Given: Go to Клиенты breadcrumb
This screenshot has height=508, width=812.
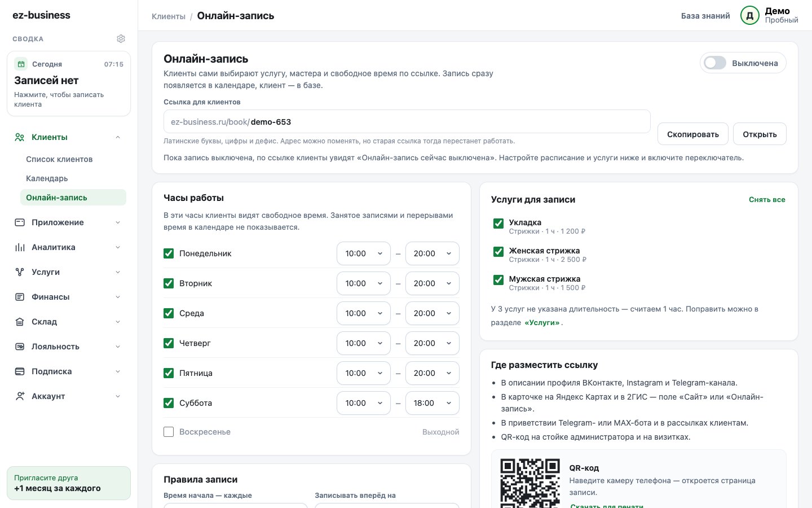Looking at the screenshot, I should [x=169, y=16].
